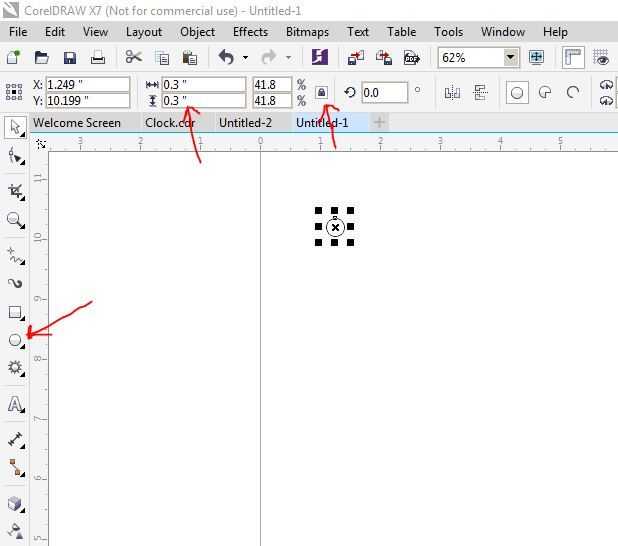618x546 pixels.
Task: Undo the last action
Action: (x=226, y=58)
